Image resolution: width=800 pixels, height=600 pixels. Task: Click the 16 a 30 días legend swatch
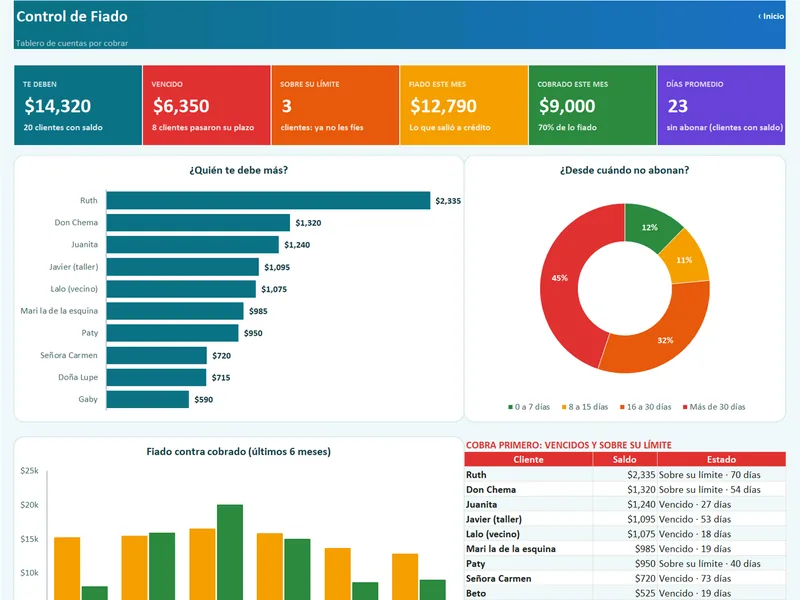pos(622,407)
